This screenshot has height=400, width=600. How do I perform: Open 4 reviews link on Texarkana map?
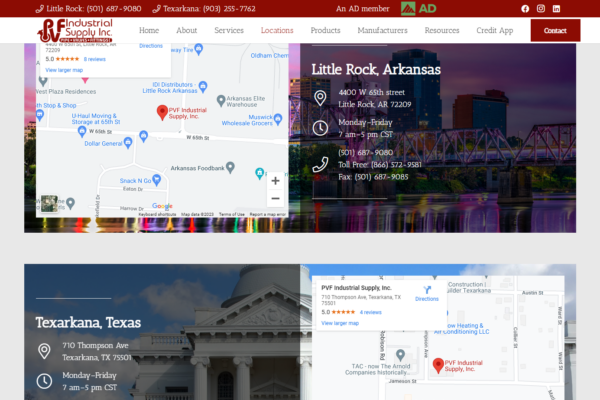pos(370,312)
